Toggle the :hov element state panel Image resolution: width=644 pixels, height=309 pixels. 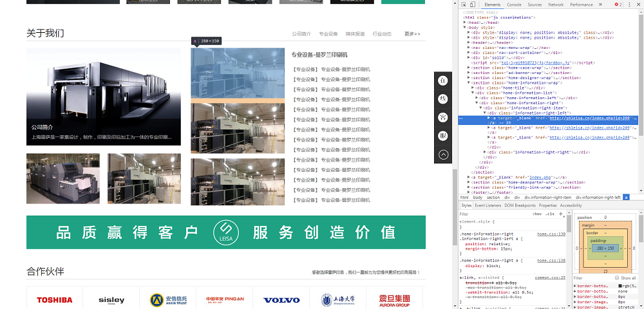pyautogui.click(x=537, y=214)
